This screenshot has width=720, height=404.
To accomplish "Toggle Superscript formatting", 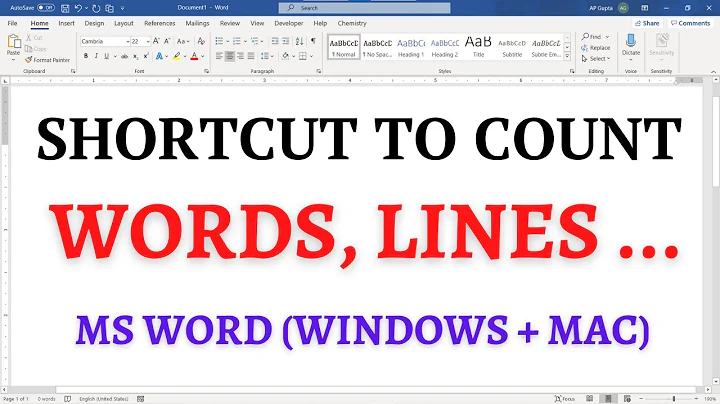I will [146, 56].
